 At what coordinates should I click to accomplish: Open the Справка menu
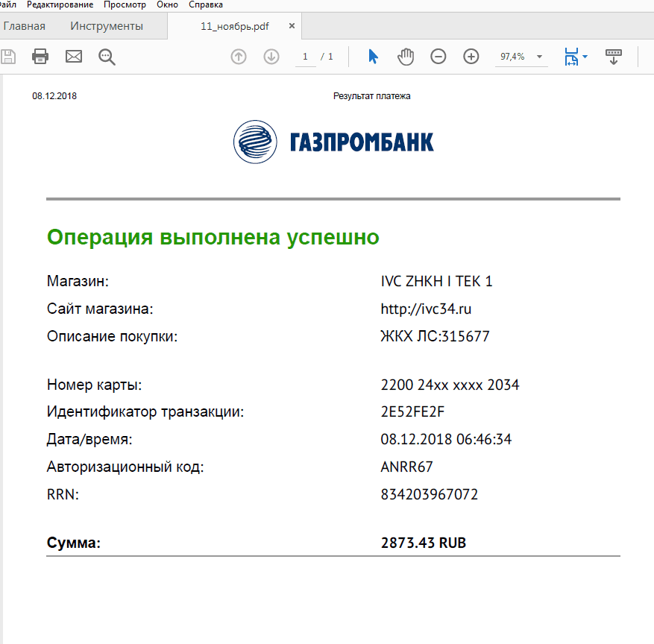point(206,4)
